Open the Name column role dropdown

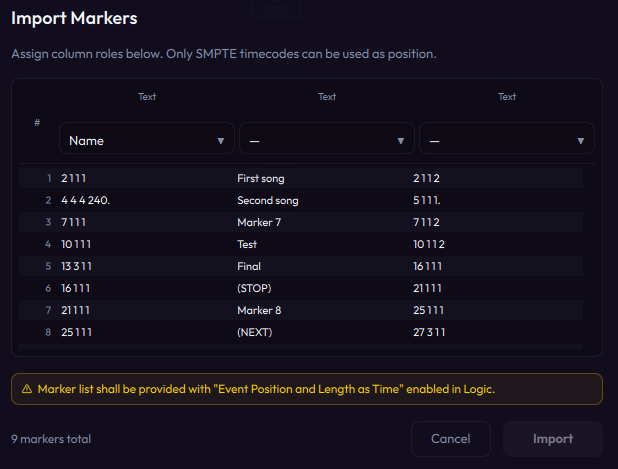pyautogui.click(x=147, y=138)
